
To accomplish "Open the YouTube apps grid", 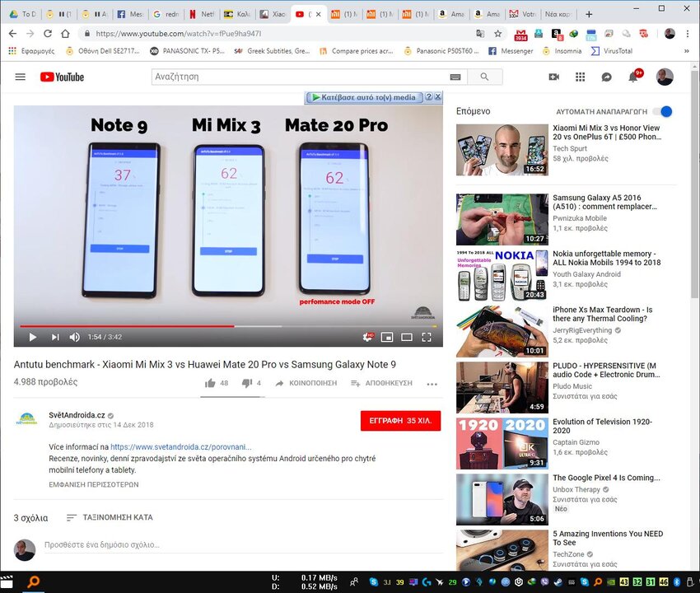I will pos(580,77).
